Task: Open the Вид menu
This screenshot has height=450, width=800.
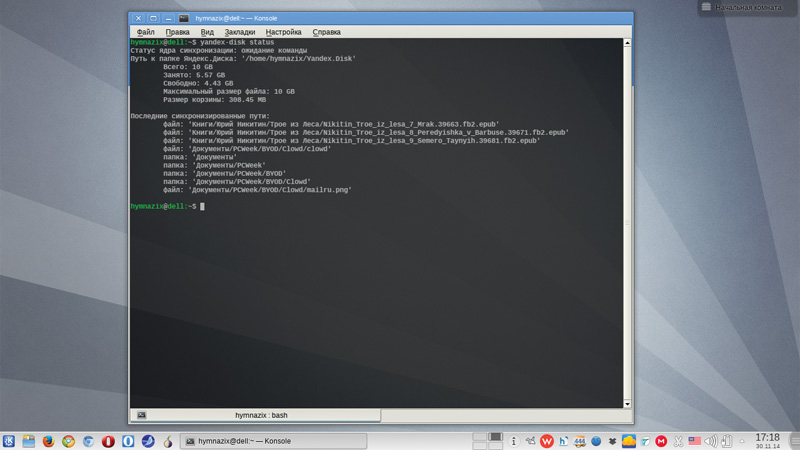Action: [x=207, y=32]
